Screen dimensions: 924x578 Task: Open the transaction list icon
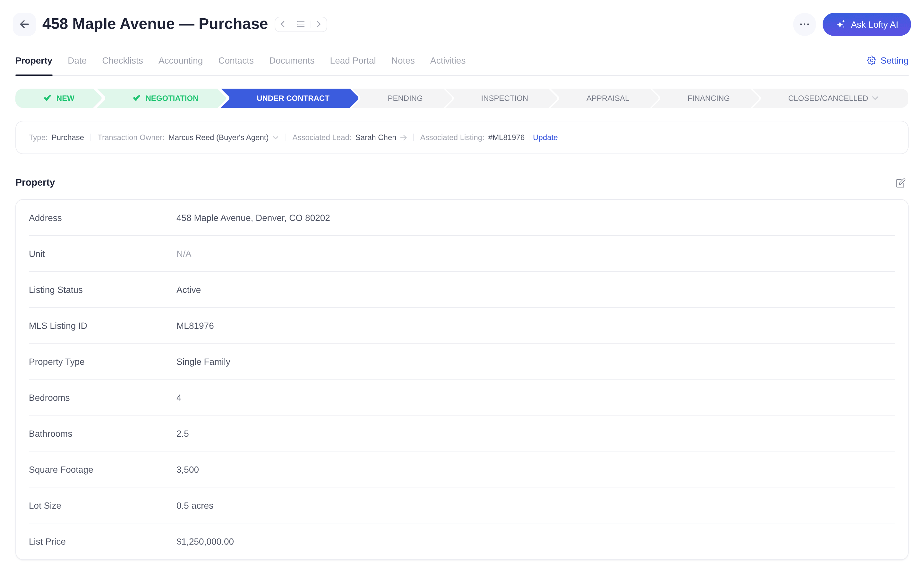[x=301, y=24]
